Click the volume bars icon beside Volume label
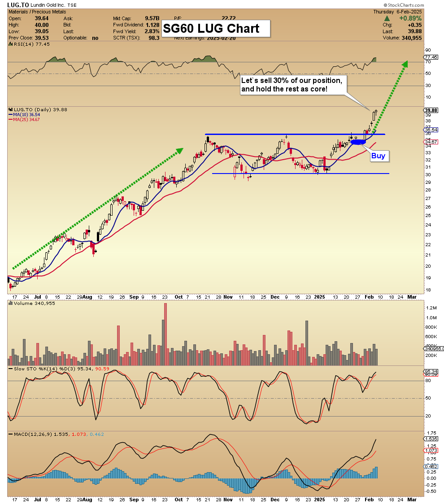Screen dimensions: 444x504 [10, 303]
